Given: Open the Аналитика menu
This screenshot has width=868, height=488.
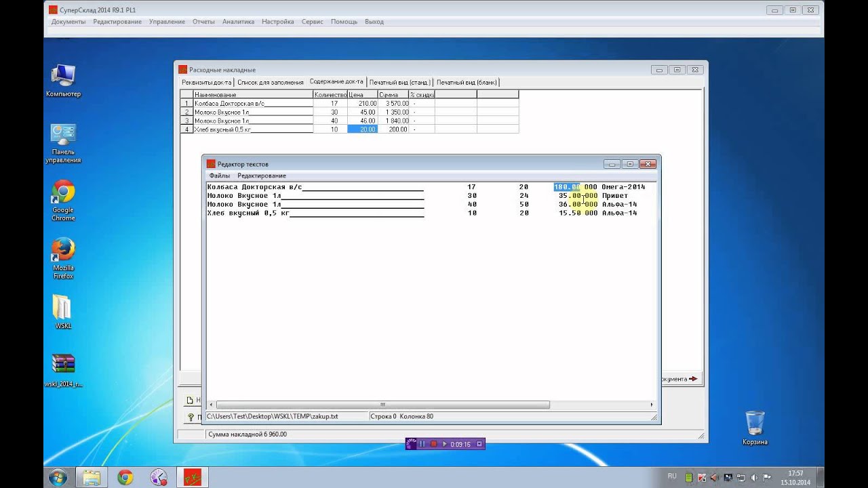Looking at the screenshot, I should [x=238, y=22].
